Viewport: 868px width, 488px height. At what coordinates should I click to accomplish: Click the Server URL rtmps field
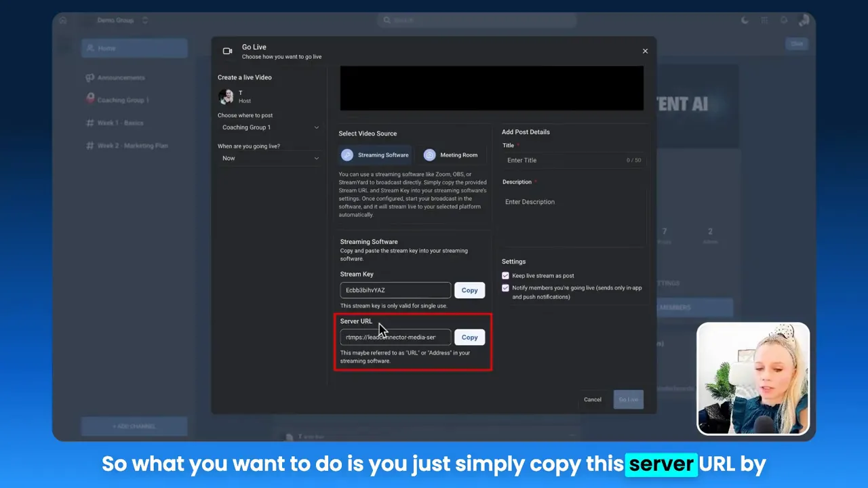[395, 337]
